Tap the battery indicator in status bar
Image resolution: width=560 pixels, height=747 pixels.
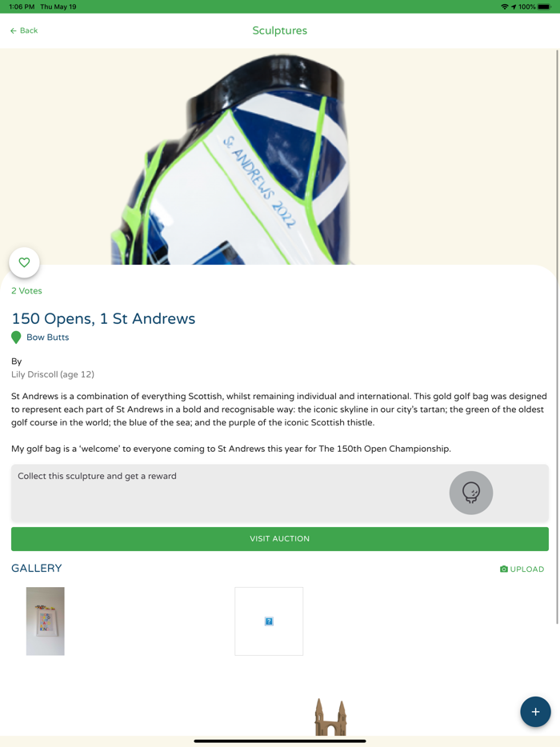point(544,6)
